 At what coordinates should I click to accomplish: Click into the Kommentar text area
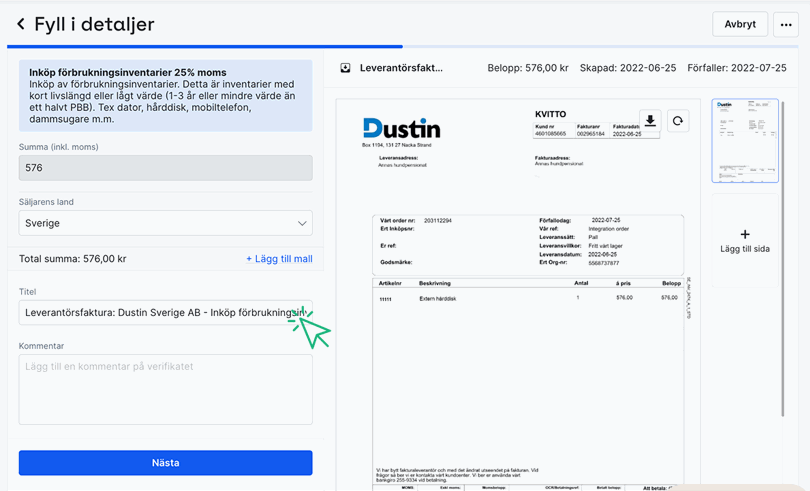[165, 389]
